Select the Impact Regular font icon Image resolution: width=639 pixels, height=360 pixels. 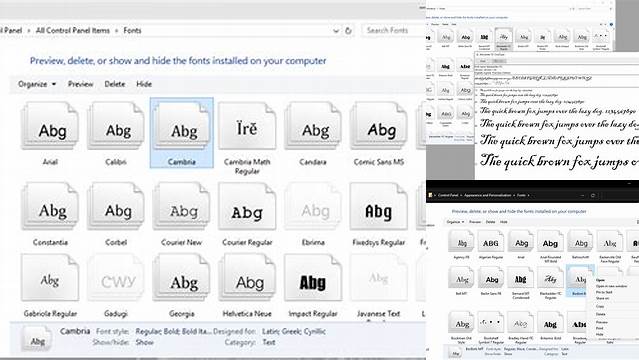(x=313, y=278)
